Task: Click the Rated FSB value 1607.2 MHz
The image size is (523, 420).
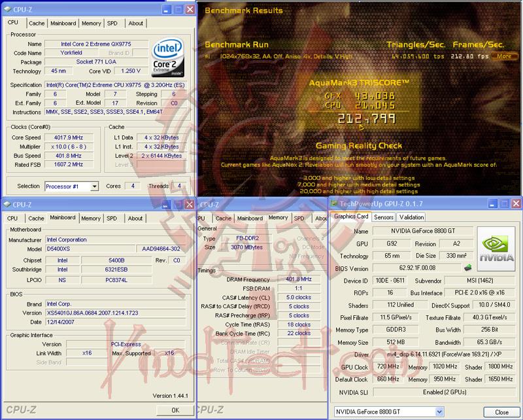Action: coord(69,164)
